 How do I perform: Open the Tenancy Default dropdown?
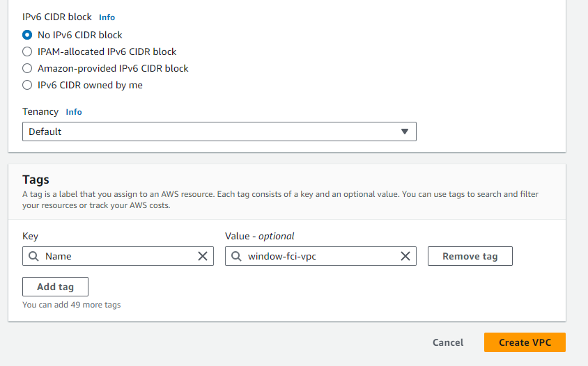click(219, 132)
